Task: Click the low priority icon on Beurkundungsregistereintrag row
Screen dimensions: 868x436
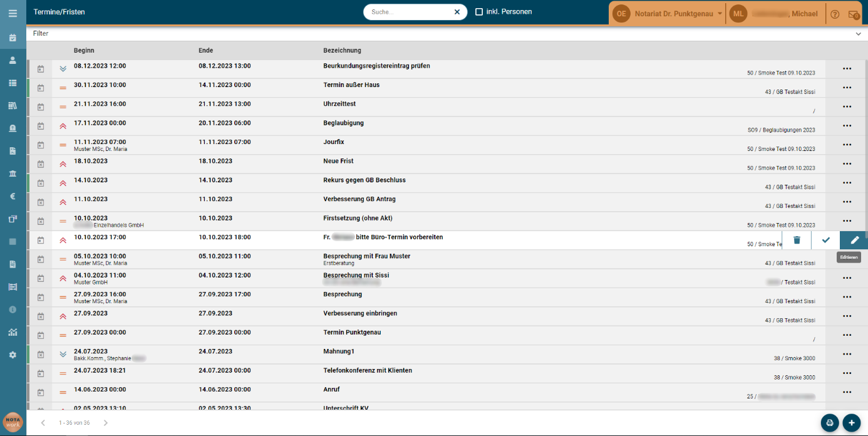Action: pyautogui.click(x=63, y=69)
